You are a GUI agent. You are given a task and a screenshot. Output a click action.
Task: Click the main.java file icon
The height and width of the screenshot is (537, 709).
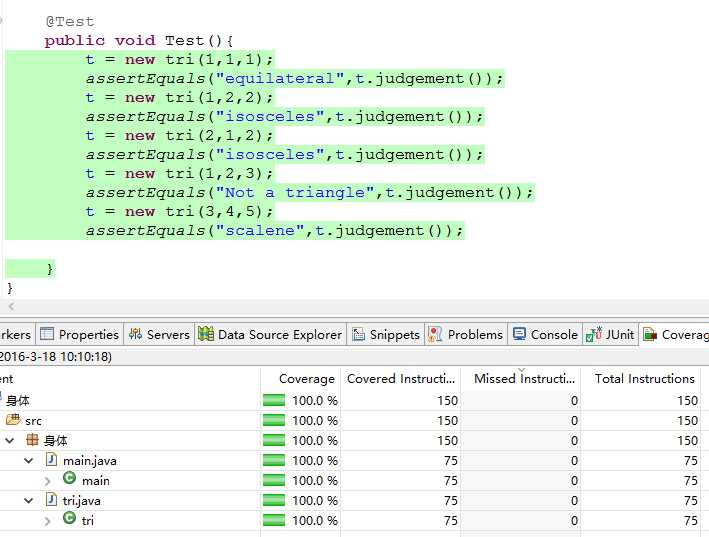coord(52,460)
